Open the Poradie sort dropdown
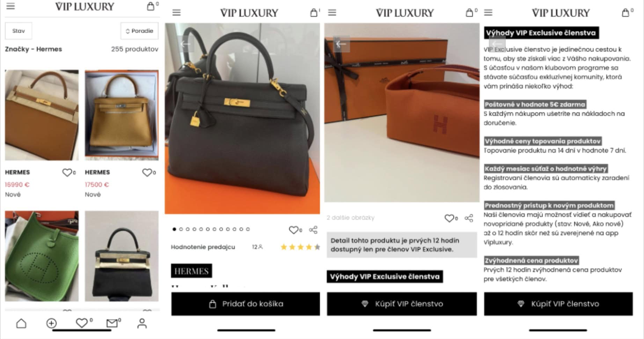Viewport: 644px width, 339px height. [x=139, y=31]
